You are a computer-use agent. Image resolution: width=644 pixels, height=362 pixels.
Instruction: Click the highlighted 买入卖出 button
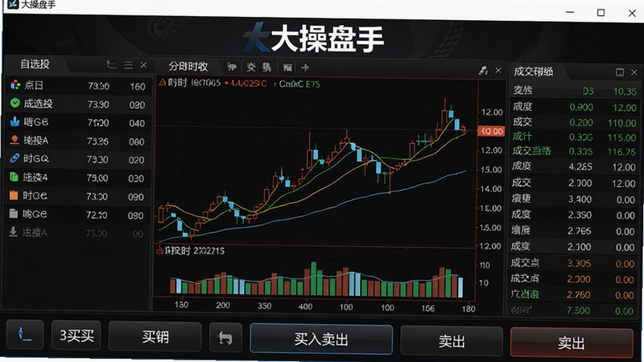tap(321, 339)
